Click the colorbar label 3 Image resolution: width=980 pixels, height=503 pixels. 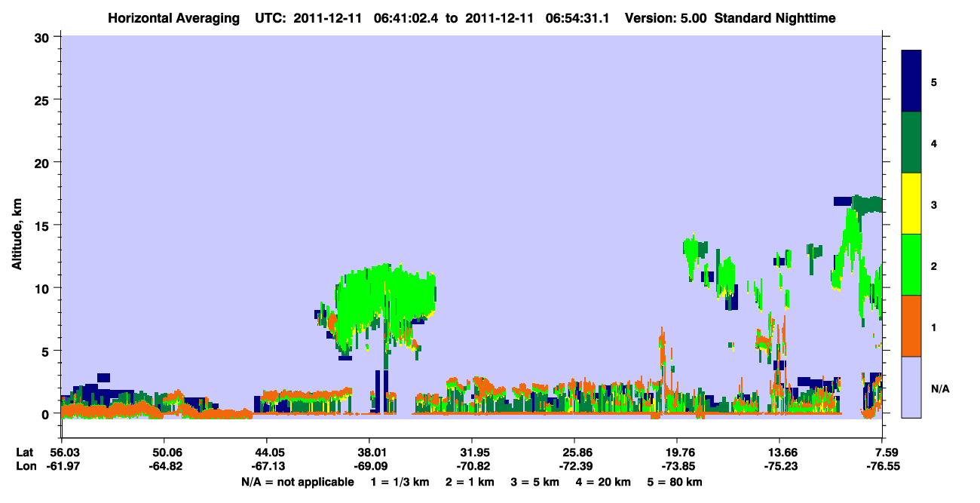coord(933,204)
